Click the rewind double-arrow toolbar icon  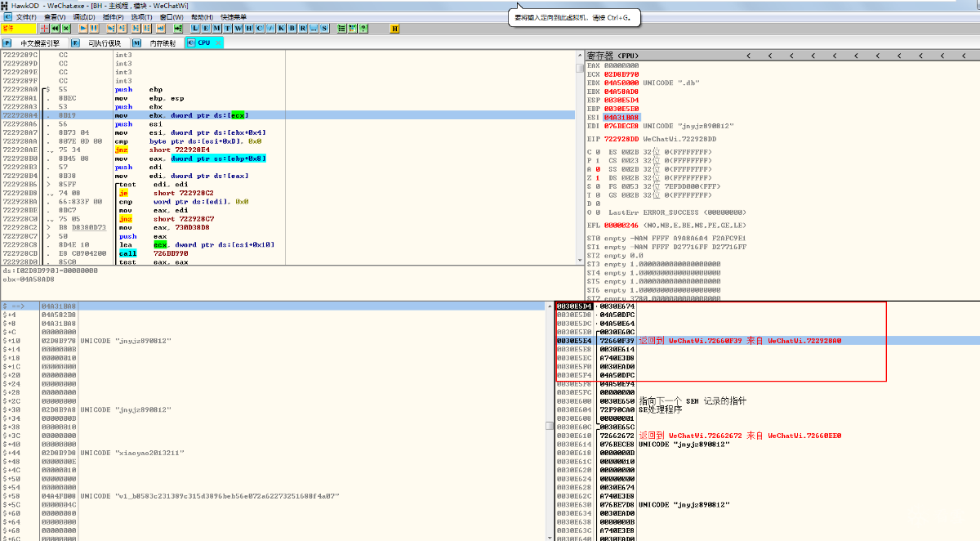tap(55, 28)
